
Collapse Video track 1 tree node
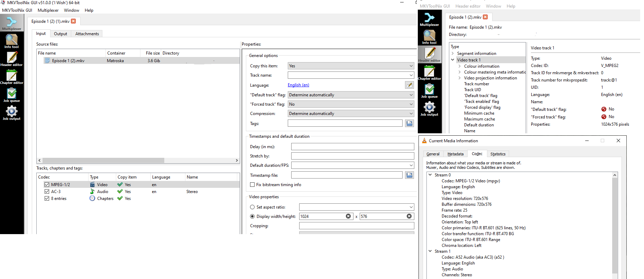tap(453, 60)
